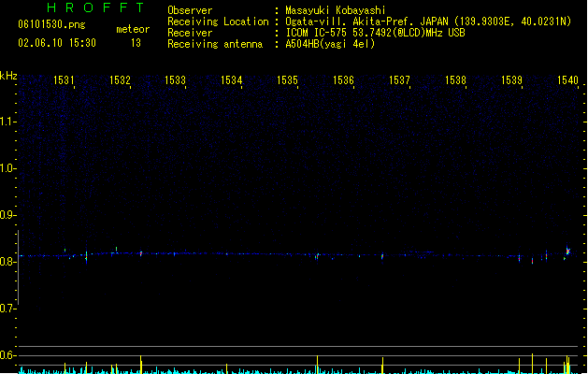
Task: Click the gray vertical frequency range bar
Action: [x=19, y=267]
